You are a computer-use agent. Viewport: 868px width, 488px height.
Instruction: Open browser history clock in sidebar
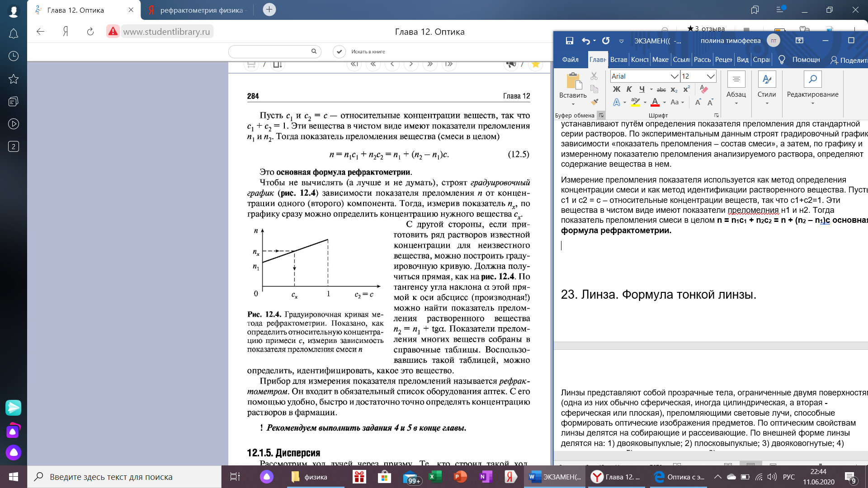(14, 56)
